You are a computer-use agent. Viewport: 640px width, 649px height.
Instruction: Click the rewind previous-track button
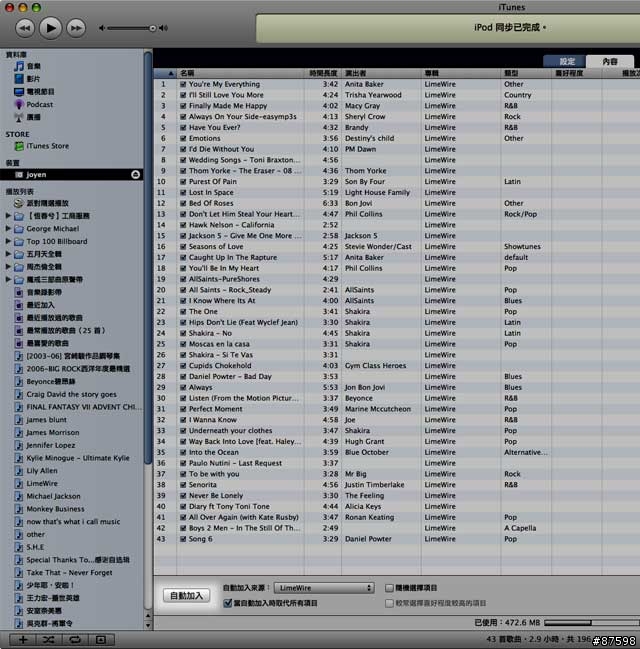pos(25,28)
